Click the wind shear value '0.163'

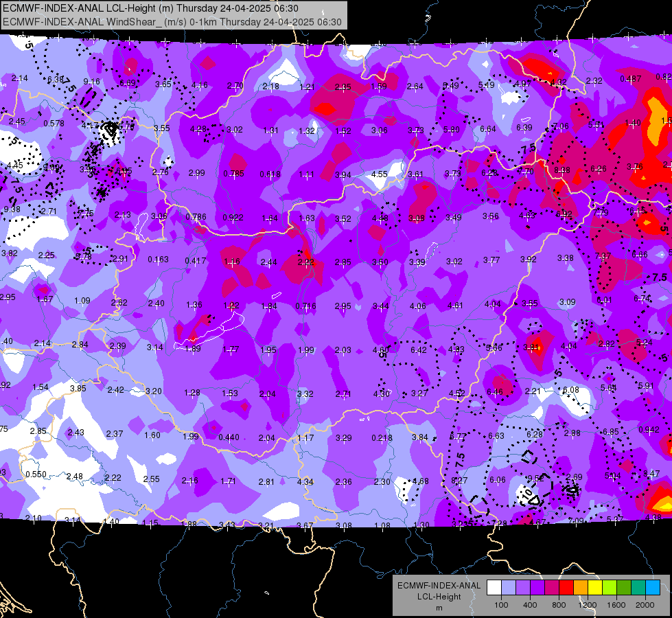(x=158, y=260)
